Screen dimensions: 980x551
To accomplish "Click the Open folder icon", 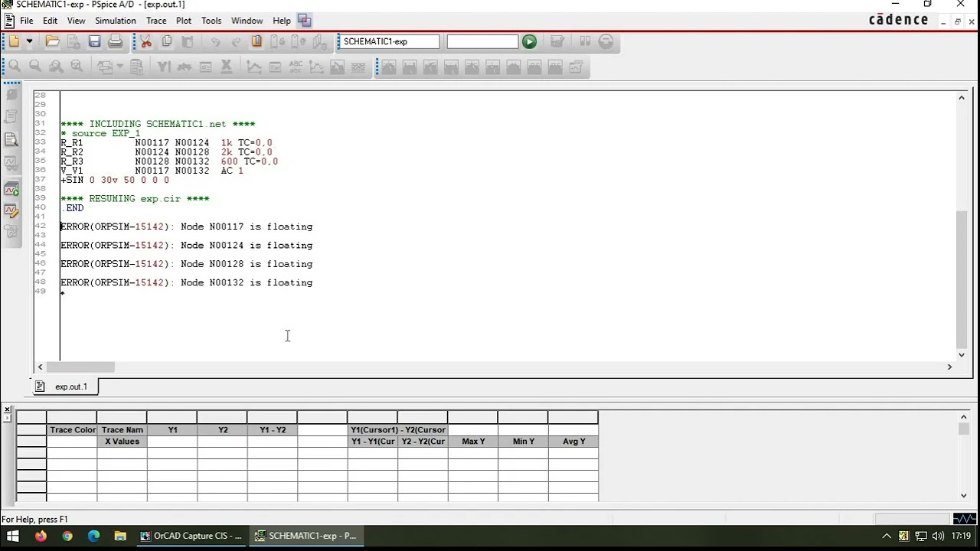I will pos(53,41).
